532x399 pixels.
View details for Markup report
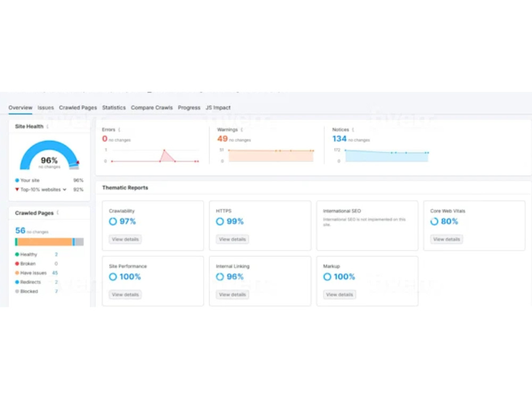pyautogui.click(x=339, y=295)
